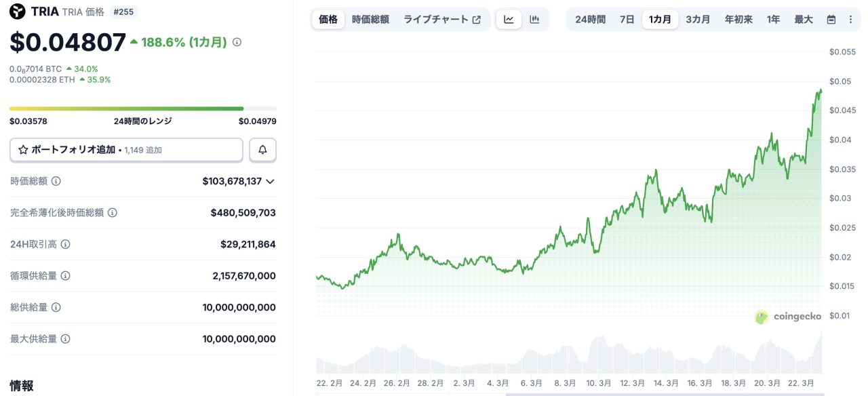Switch to candlestick chart icon

coord(534,19)
